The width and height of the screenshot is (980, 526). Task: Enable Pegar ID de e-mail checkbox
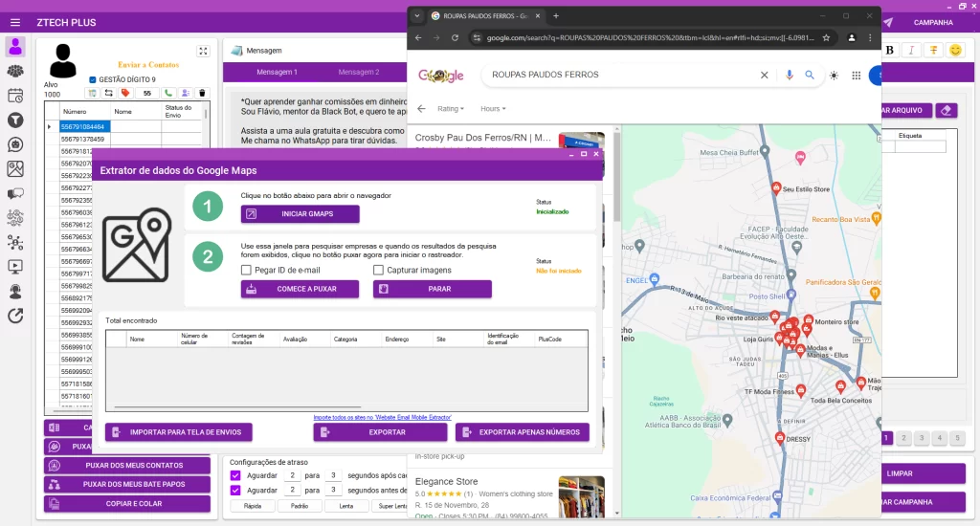coord(246,270)
